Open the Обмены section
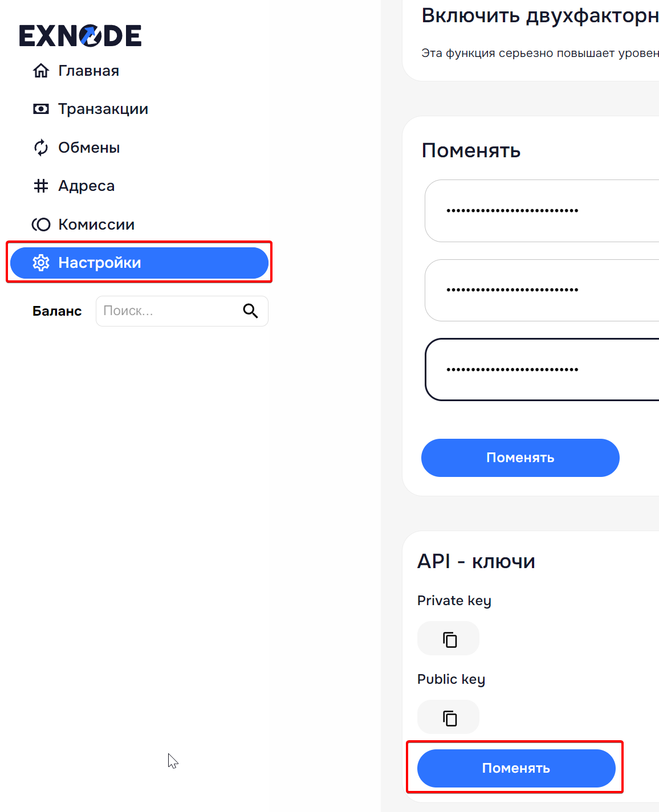This screenshot has width=659, height=812. click(x=89, y=148)
